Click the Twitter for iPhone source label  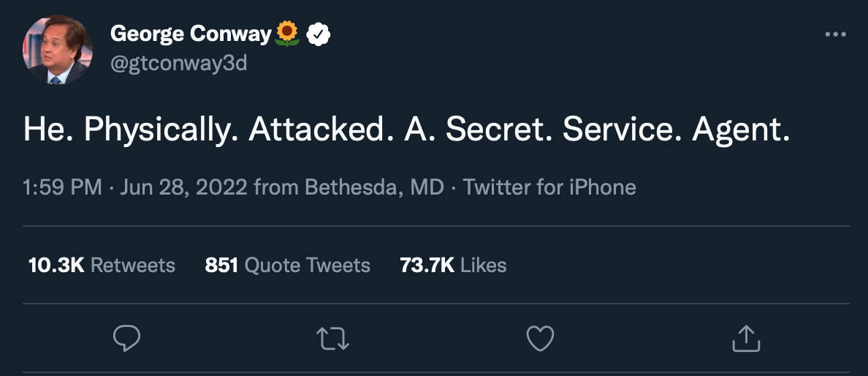click(549, 187)
